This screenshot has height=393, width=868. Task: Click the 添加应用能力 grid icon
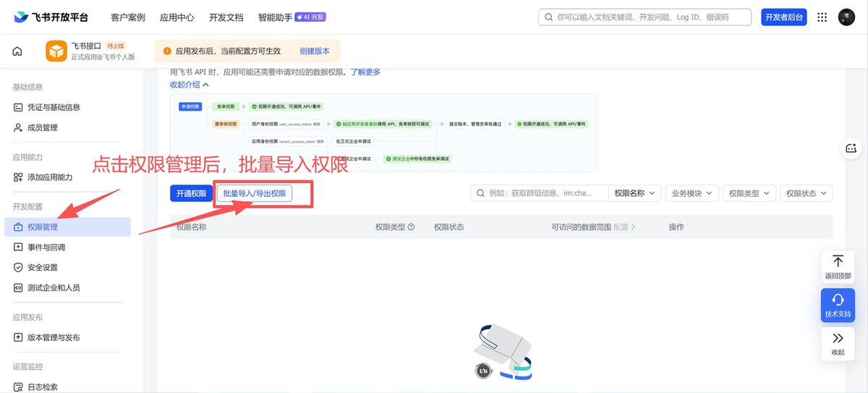point(19,177)
